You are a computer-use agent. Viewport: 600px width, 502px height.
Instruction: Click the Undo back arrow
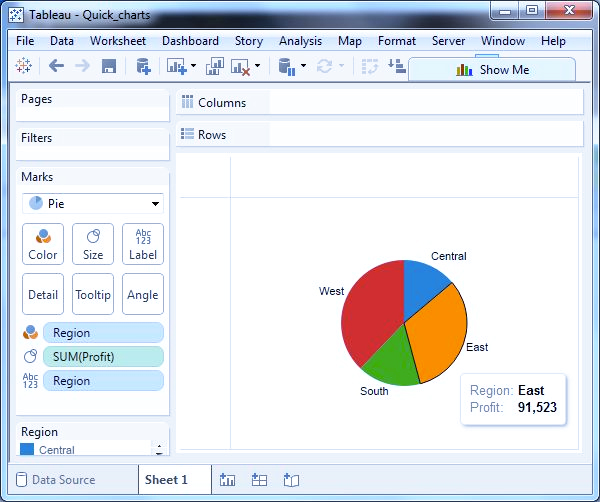(56, 66)
